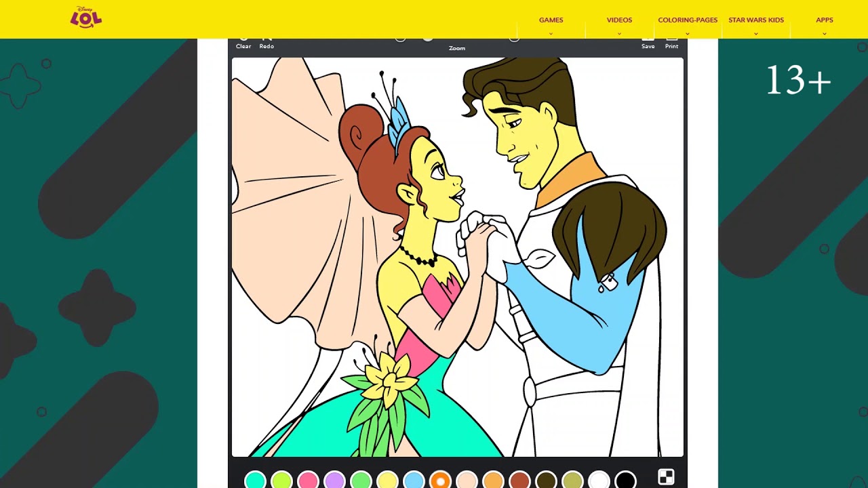Open the Apps menu

825,20
